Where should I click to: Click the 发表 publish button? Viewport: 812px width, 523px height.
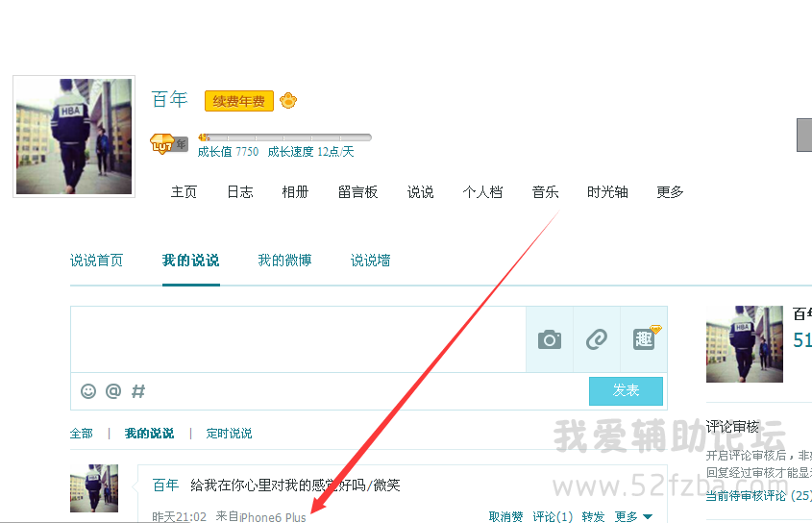[626, 391]
